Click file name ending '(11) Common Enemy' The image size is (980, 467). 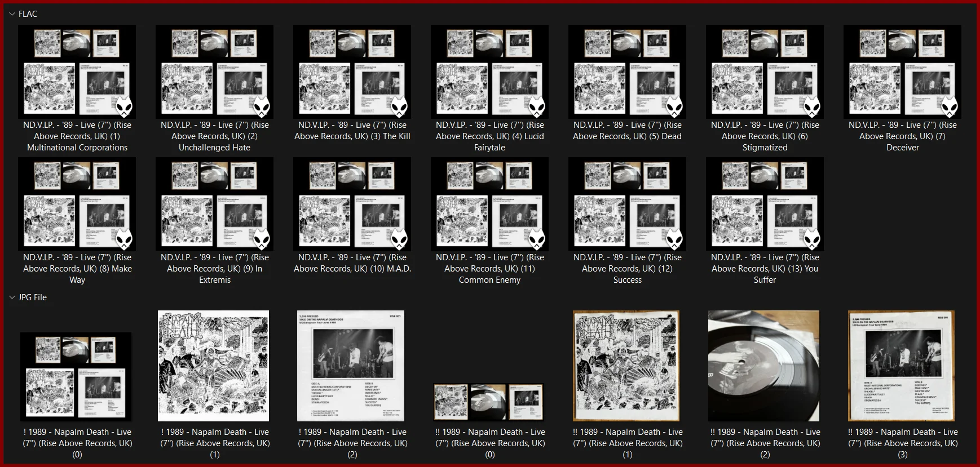490,269
